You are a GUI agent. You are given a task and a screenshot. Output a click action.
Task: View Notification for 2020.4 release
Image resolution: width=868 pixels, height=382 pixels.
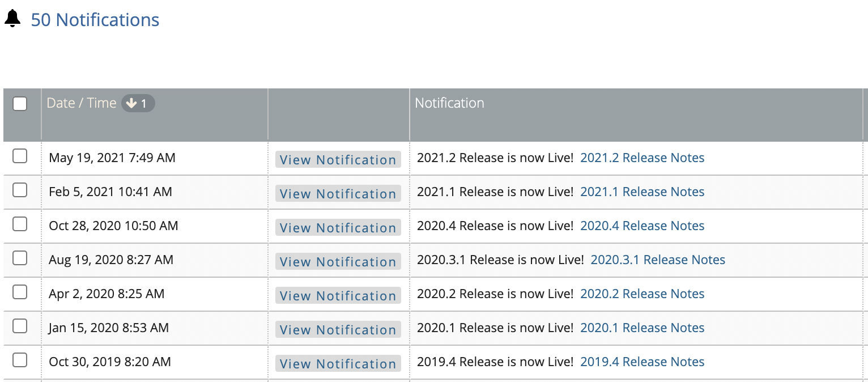[338, 228]
